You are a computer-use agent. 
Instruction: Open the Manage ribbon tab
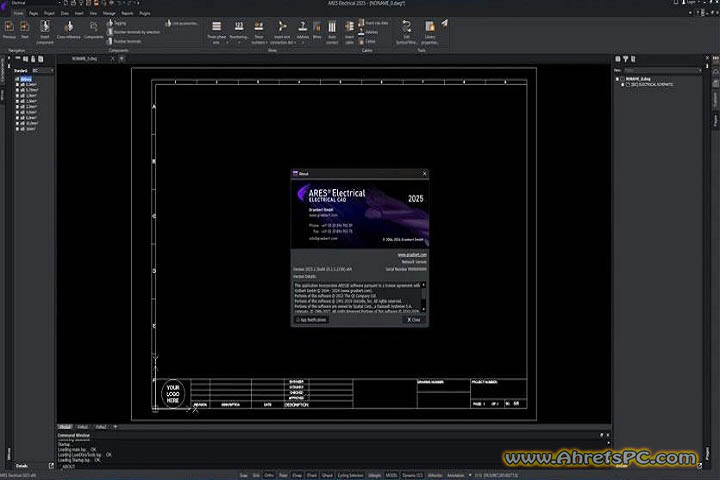[109, 13]
